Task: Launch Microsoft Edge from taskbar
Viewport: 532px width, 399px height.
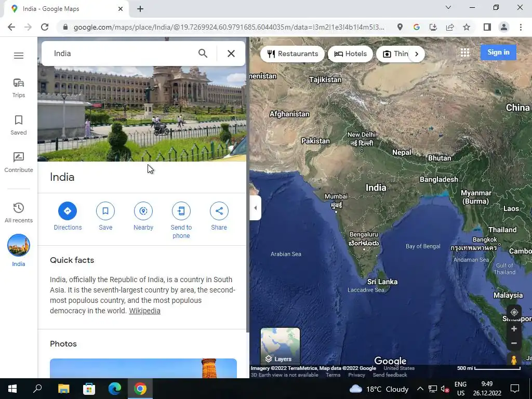Action: point(115,389)
